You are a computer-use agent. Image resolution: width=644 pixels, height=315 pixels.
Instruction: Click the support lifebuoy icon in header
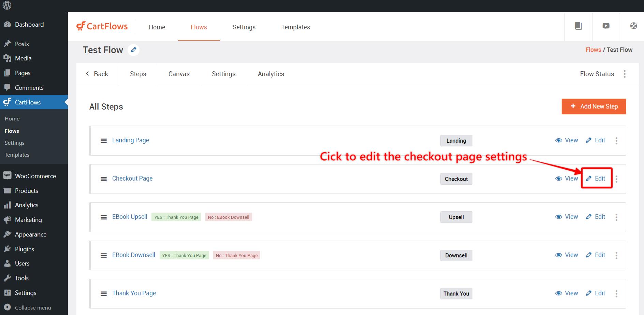point(633,26)
